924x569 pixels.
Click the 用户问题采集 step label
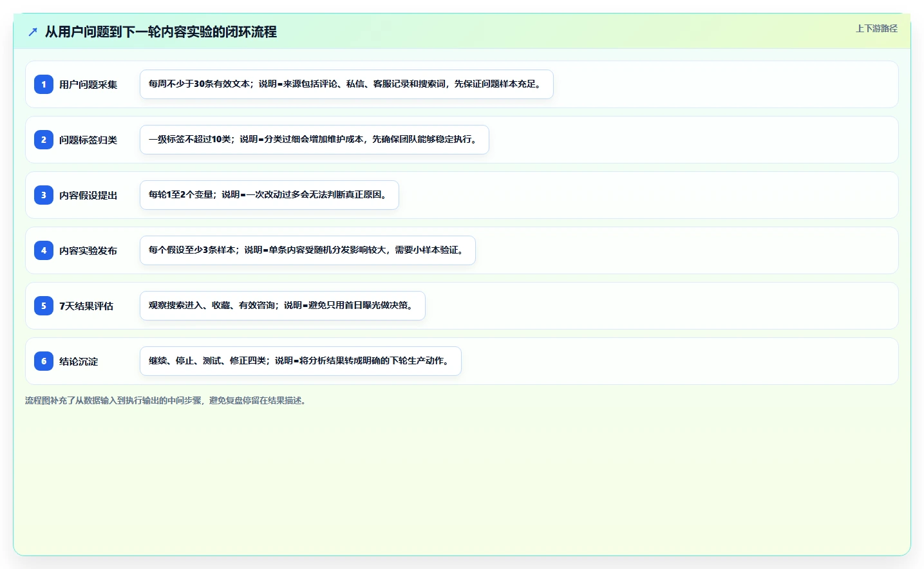pos(88,84)
